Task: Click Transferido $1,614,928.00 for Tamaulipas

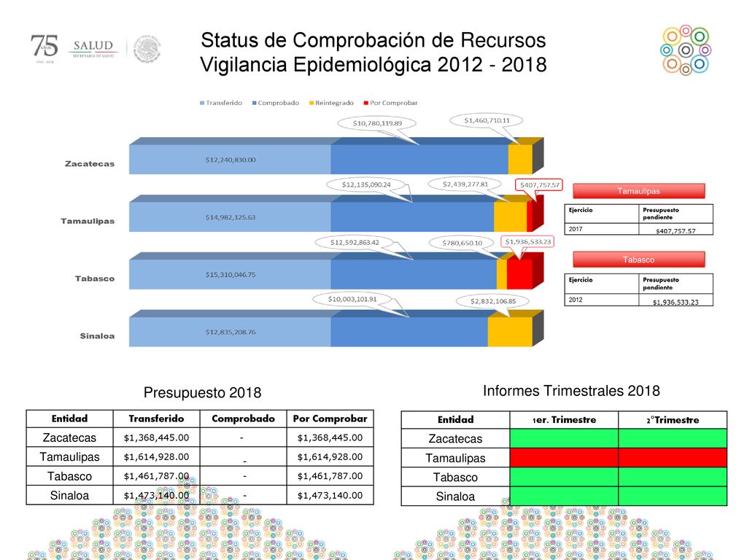Action: 156,456
